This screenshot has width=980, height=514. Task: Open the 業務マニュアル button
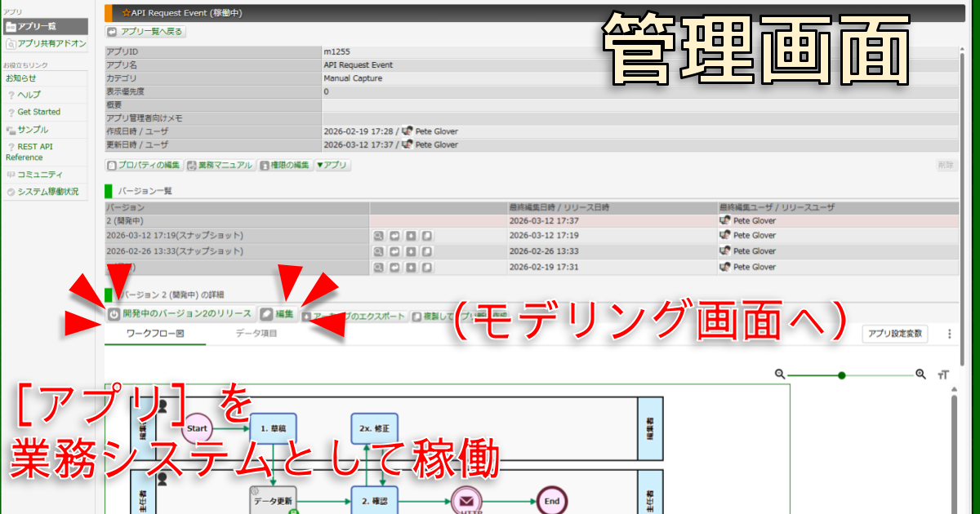pyautogui.click(x=220, y=165)
